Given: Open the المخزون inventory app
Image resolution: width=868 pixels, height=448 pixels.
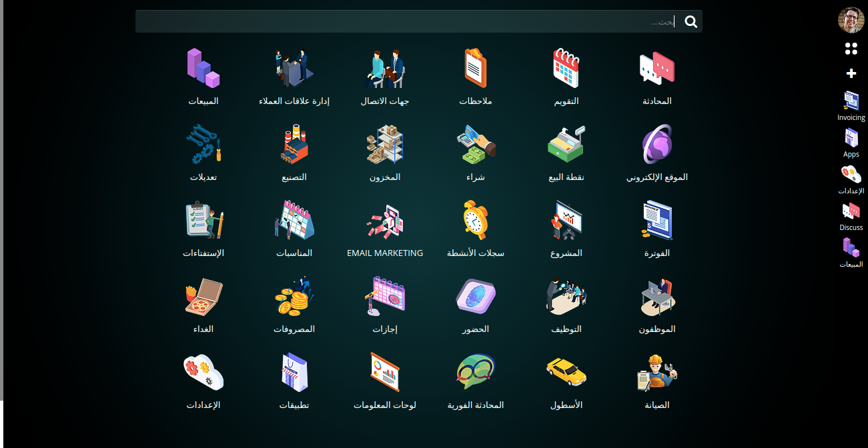Looking at the screenshot, I should pyautogui.click(x=385, y=145).
